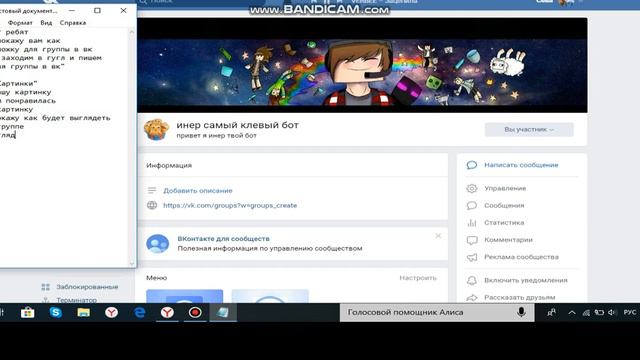Open the vk.com groups_create link

(230, 205)
